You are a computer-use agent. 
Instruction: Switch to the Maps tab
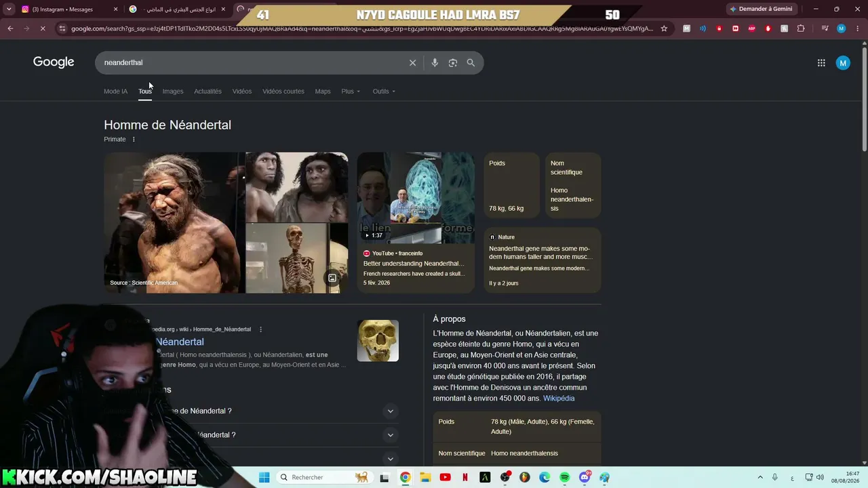tap(323, 91)
